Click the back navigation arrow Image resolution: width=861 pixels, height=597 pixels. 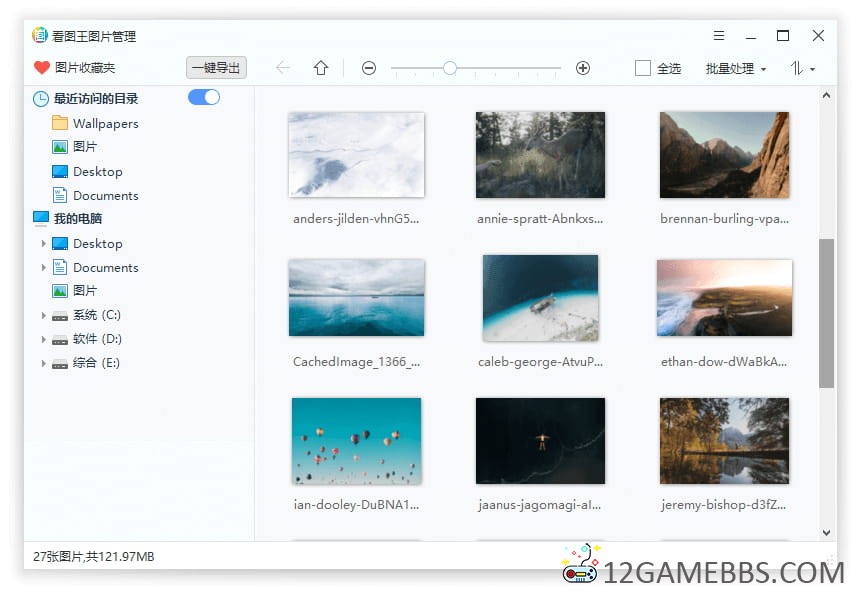coord(283,68)
